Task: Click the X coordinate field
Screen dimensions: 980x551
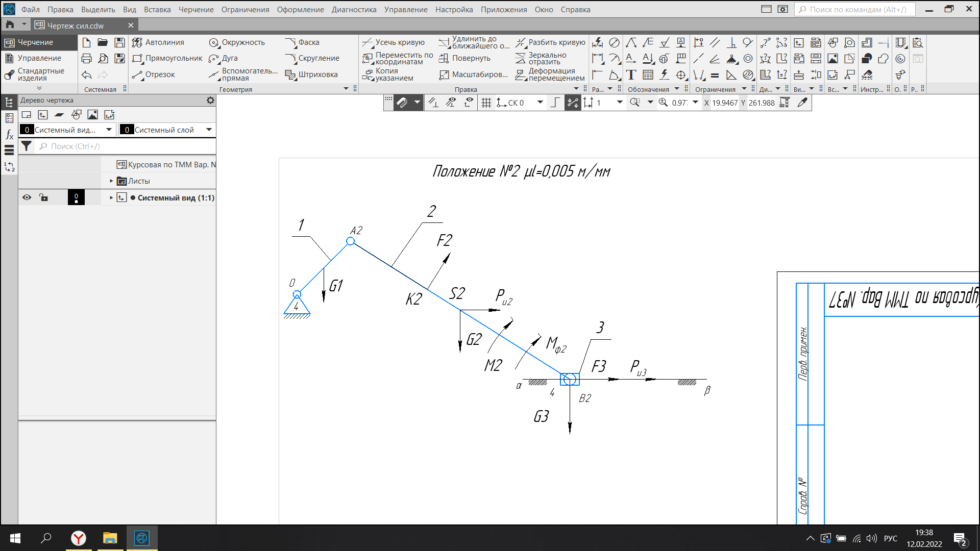Action: click(725, 103)
